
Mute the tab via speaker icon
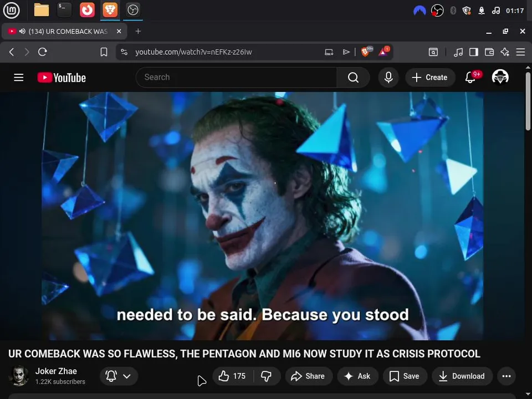click(x=22, y=31)
